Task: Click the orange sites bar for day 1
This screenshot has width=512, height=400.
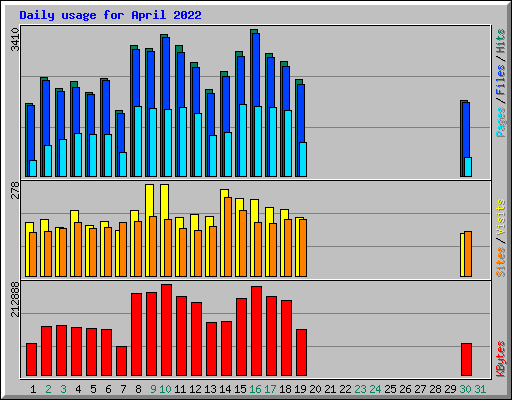Action: click(x=33, y=254)
